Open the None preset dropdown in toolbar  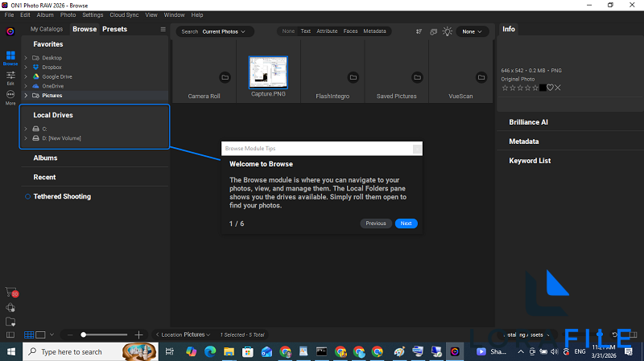point(472,31)
